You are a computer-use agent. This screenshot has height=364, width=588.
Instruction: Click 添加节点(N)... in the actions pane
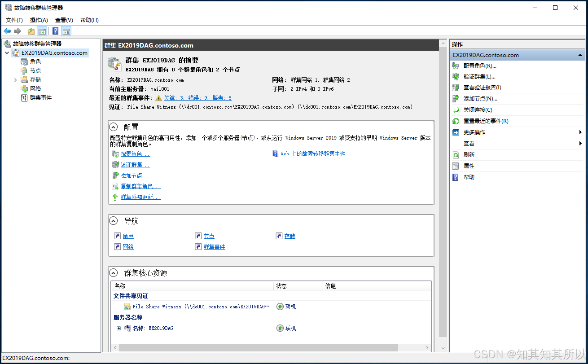click(480, 99)
